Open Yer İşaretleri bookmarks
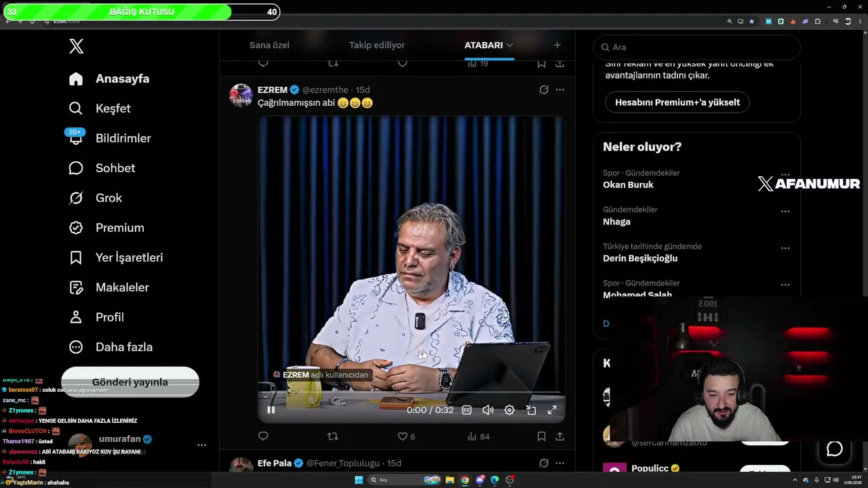The image size is (868, 488). [116, 258]
